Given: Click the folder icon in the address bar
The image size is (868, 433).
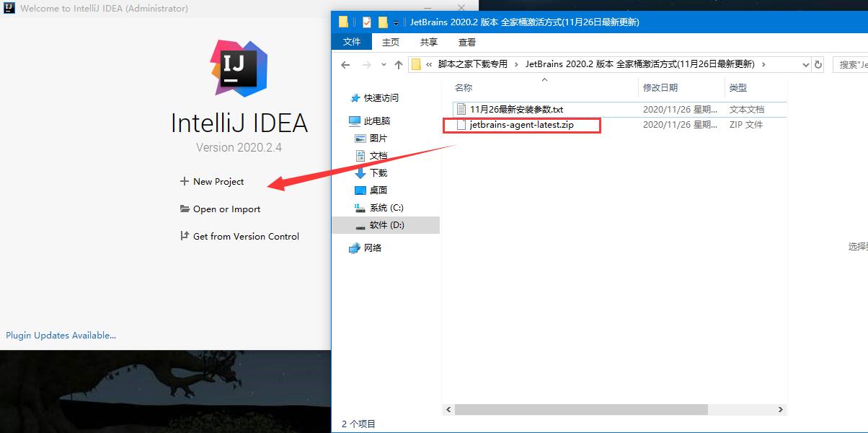Looking at the screenshot, I should point(416,64).
